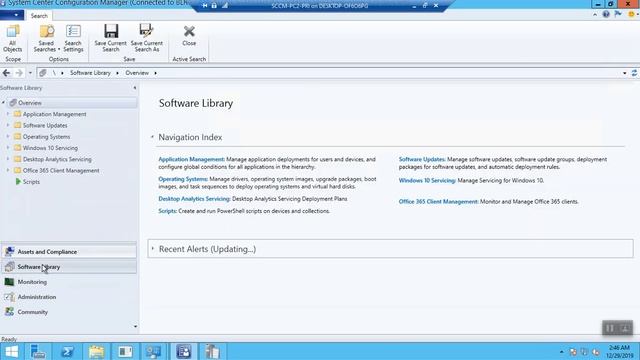Go forward with the navigation arrow
The width and height of the screenshot is (640, 360).
click(x=19, y=73)
